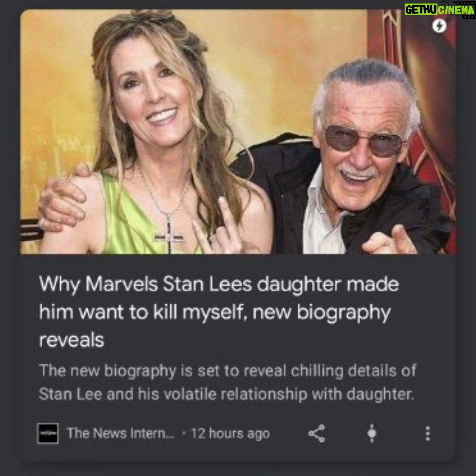Open the Discover tune-feed control icon
The height and width of the screenshot is (476, 476).
[x=372, y=433]
